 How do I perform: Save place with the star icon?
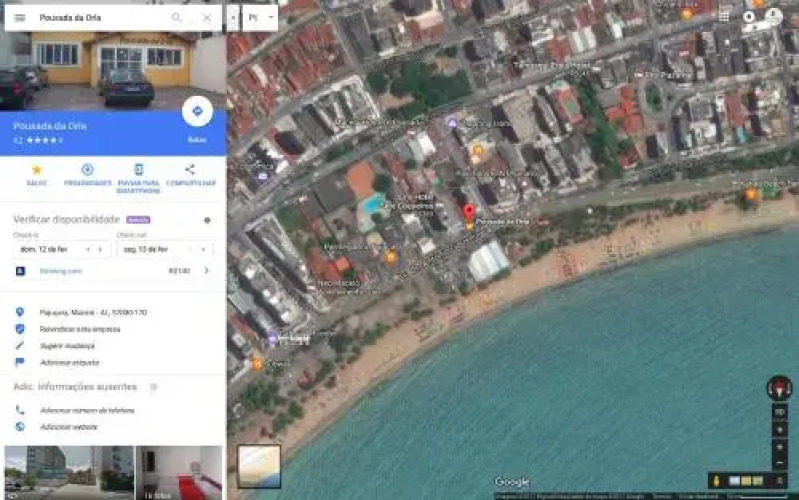pos(37,170)
